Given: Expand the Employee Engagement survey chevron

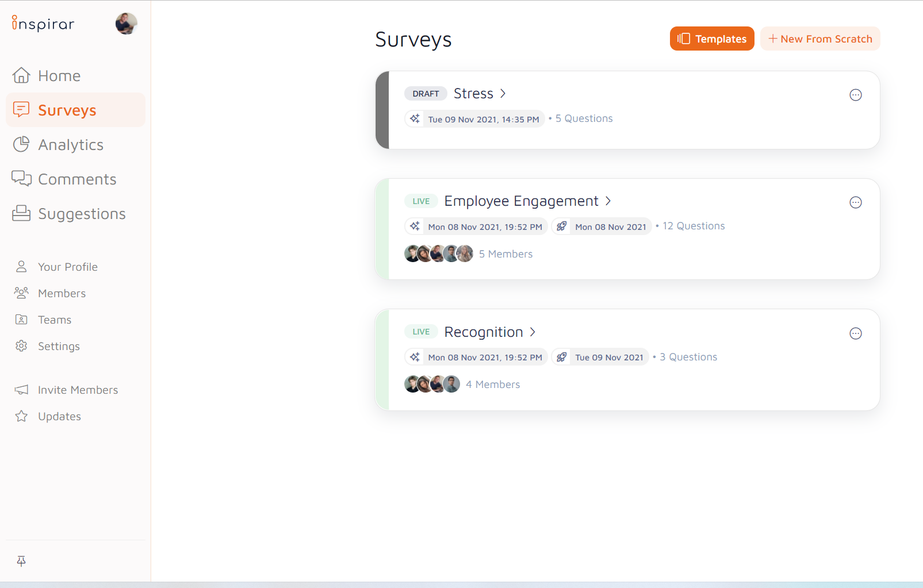Looking at the screenshot, I should point(608,201).
